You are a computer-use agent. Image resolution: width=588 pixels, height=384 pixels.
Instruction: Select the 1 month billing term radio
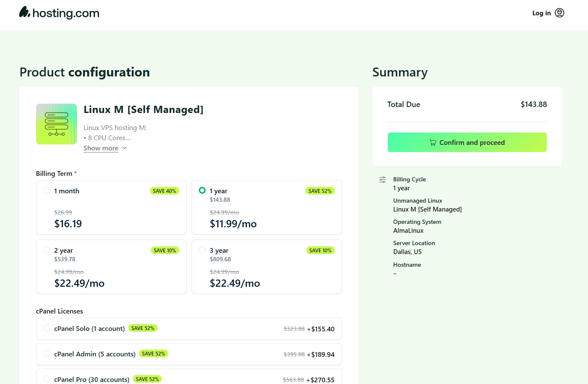coord(47,190)
